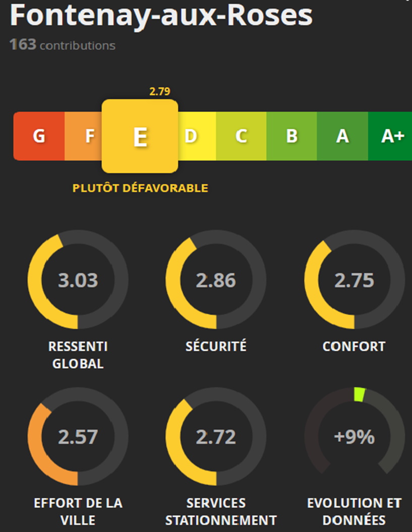
Task: Click the green A rating segment
Action: tap(342, 136)
